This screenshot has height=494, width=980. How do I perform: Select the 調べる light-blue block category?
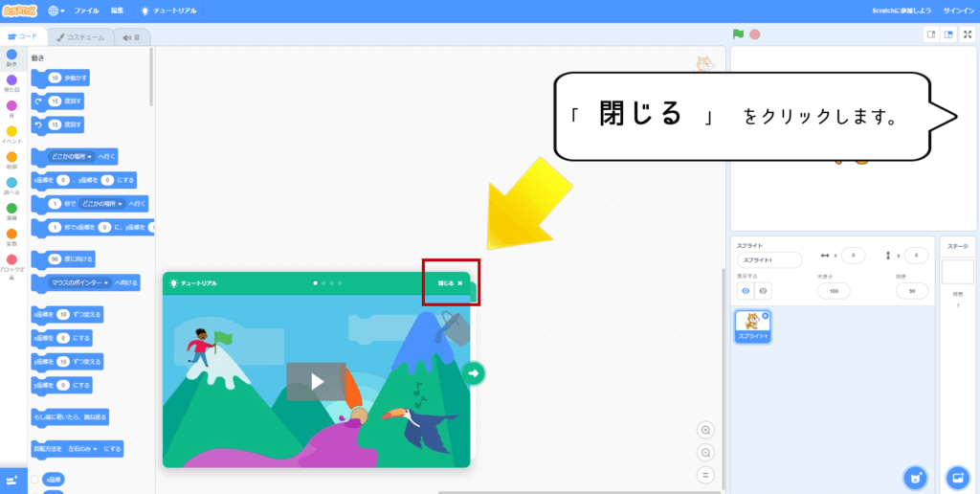pyautogui.click(x=11, y=186)
